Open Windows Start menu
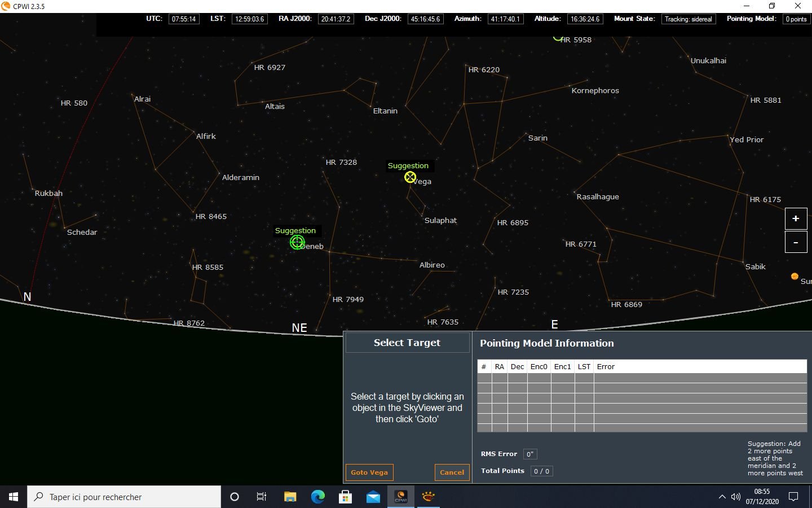Viewport: 812px width, 508px height. point(14,497)
